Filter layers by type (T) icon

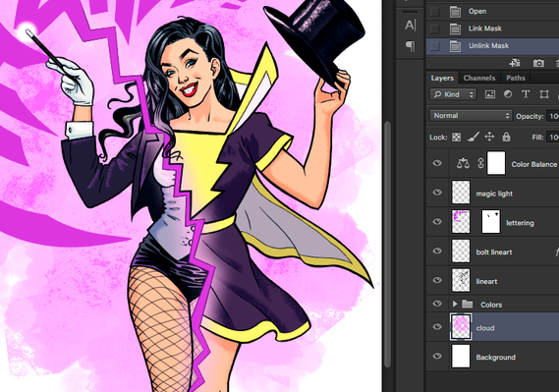pyautogui.click(x=526, y=94)
